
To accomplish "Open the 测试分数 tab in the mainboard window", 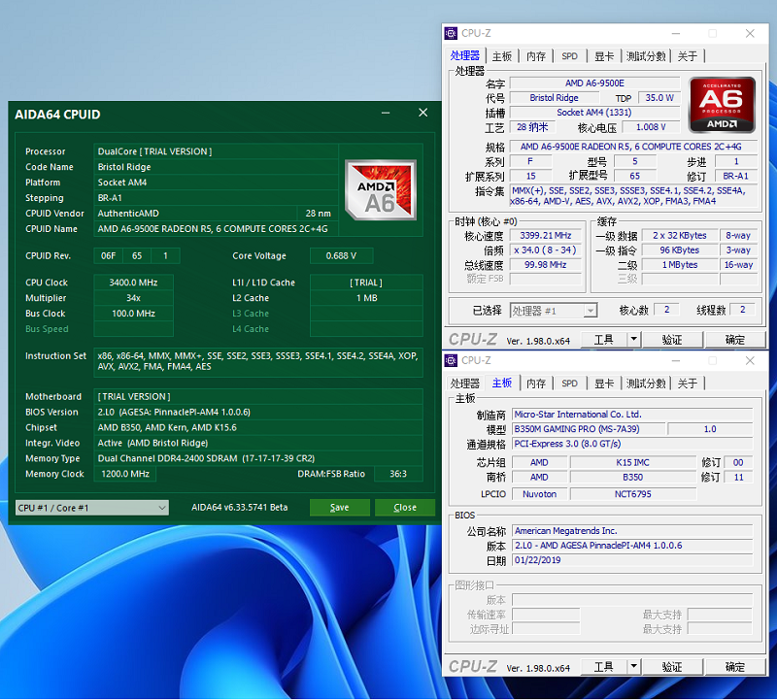I will [646, 383].
